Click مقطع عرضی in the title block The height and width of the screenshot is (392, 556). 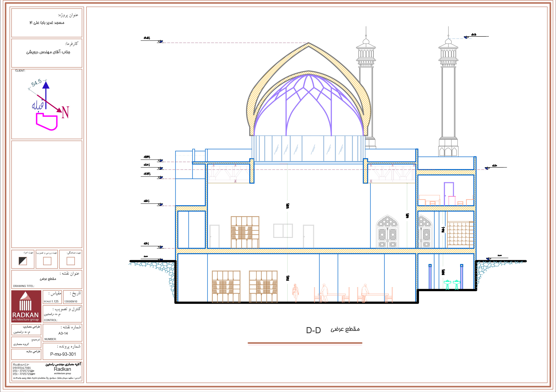[48, 279]
